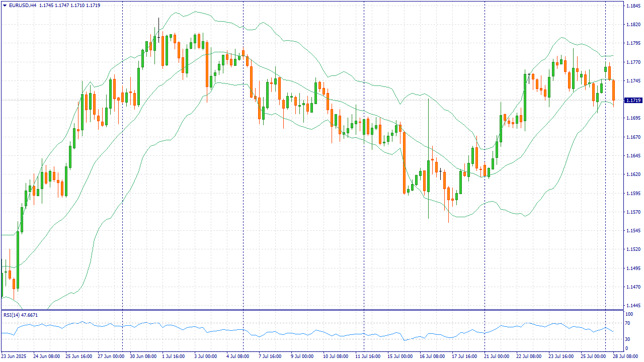Click the 23 Jul 16:00 time label
This screenshot has height=362, width=644.
click(561, 356)
